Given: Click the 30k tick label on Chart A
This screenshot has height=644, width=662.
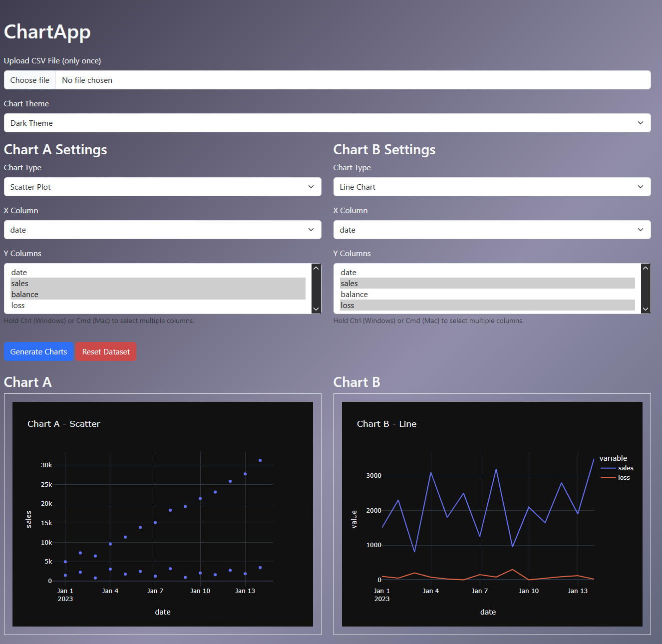Looking at the screenshot, I should pyautogui.click(x=46, y=465).
